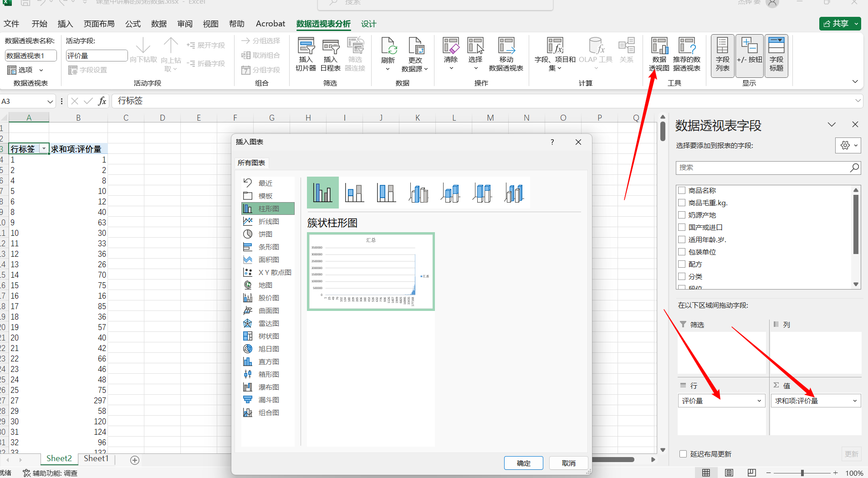Enable 延迟布局更新 option
Image resolution: width=868 pixels, height=478 pixels.
[x=683, y=453]
